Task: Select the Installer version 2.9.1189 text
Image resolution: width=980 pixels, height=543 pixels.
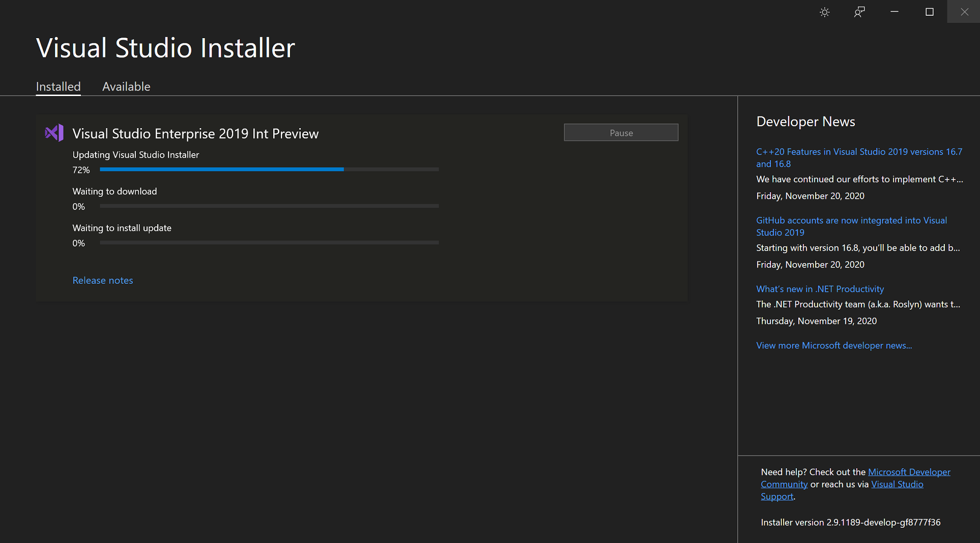Action: click(850, 522)
